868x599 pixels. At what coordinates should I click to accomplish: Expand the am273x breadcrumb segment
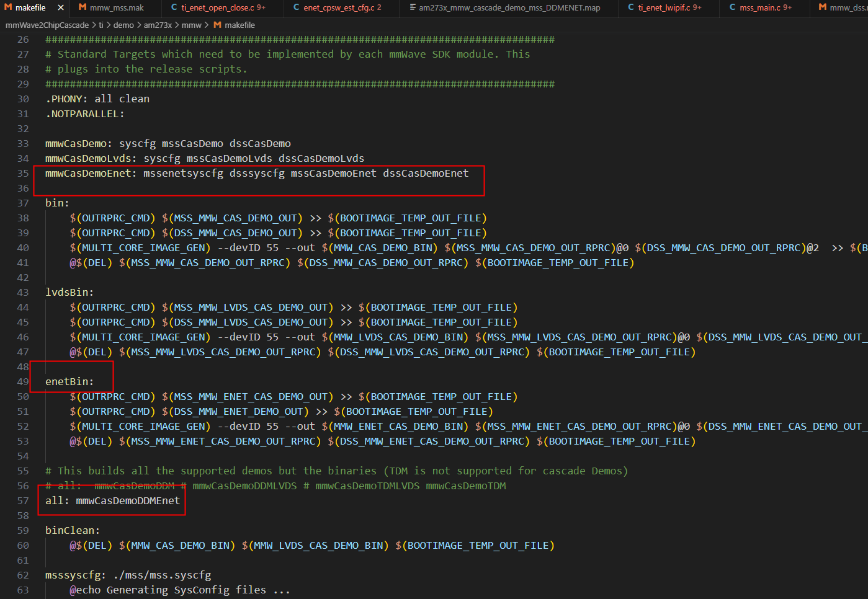[x=158, y=25]
